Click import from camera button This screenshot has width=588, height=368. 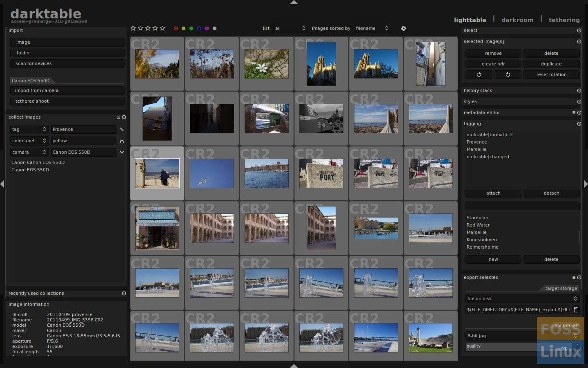coord(67,90)
